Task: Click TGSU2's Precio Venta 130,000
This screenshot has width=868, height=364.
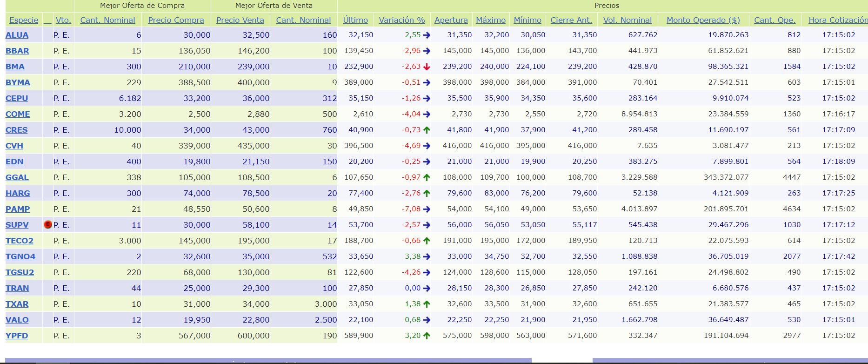Action: [x=253, y=272]
